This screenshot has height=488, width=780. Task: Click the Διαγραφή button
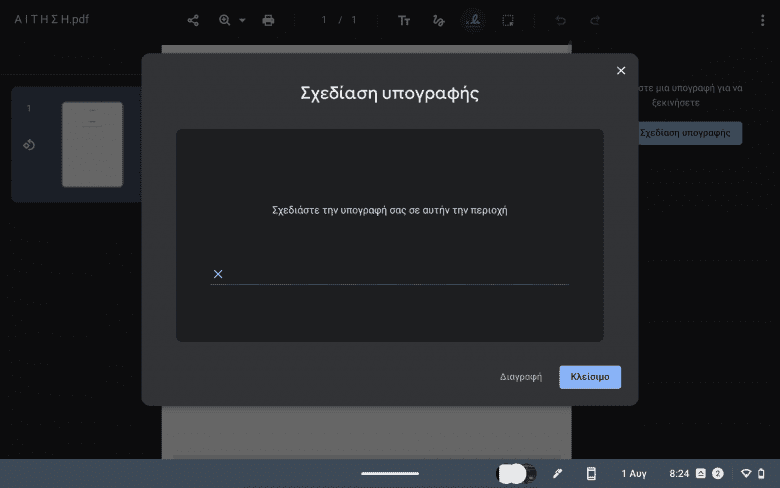tap(521, 377)
